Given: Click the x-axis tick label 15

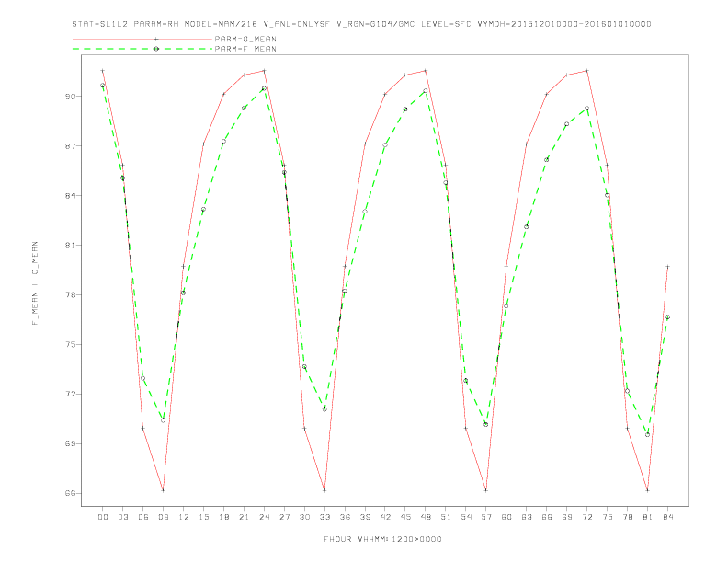Looking at the screenshot, I should pos(203,517).
